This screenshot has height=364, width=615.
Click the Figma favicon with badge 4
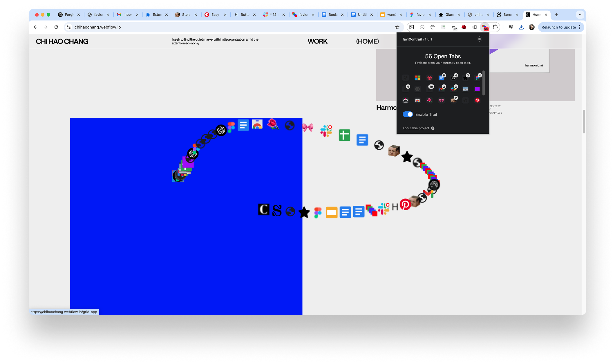pyautogui.click(x=477, y=77)
